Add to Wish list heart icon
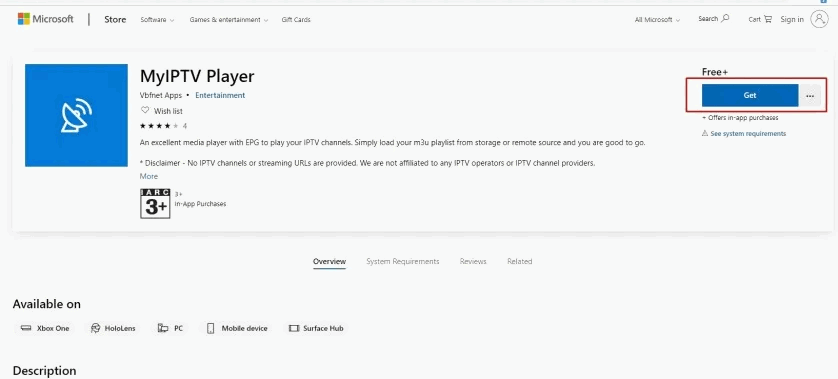Screen dimensions: 838x379 coord(144,111)
